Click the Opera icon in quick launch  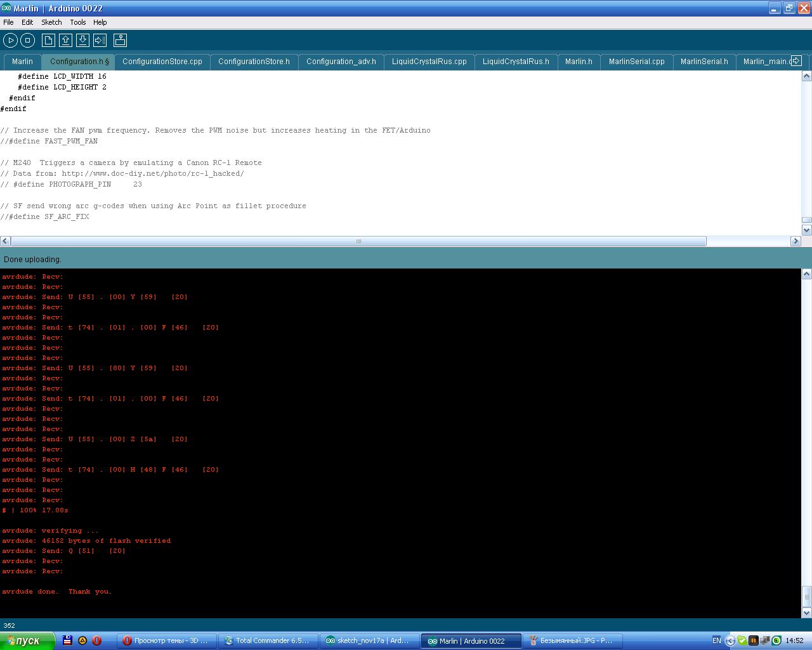coord(97,640)
